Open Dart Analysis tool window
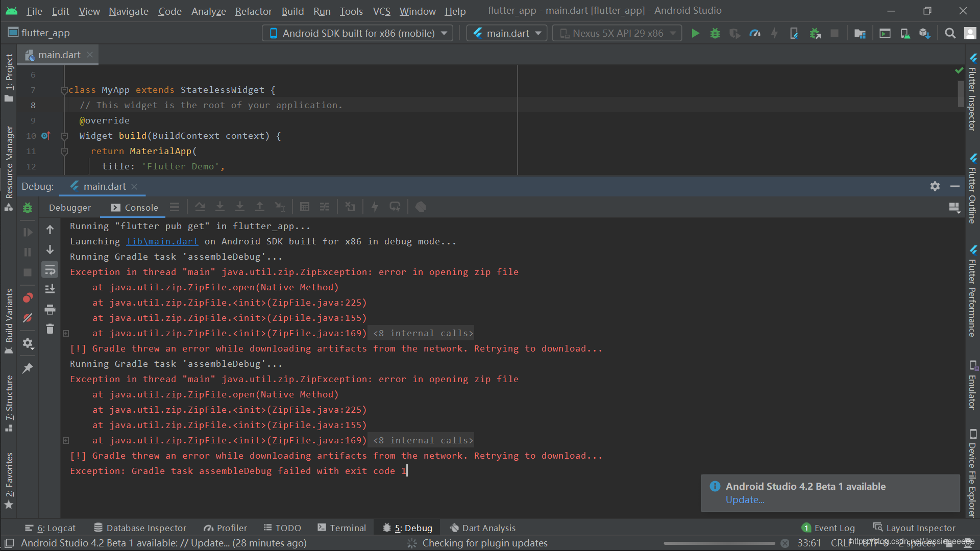The image size is (980, 551). [x=482, y=528]
